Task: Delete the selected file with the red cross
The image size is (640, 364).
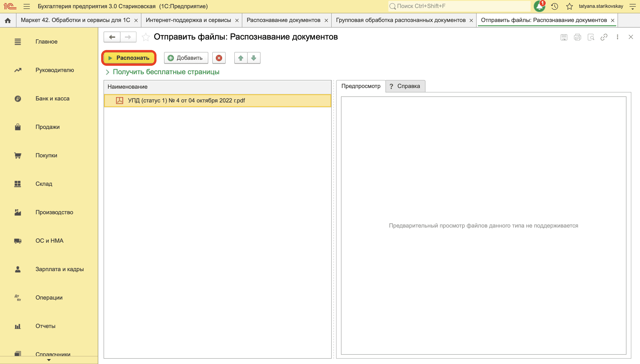Action: [x=219, y=58]
